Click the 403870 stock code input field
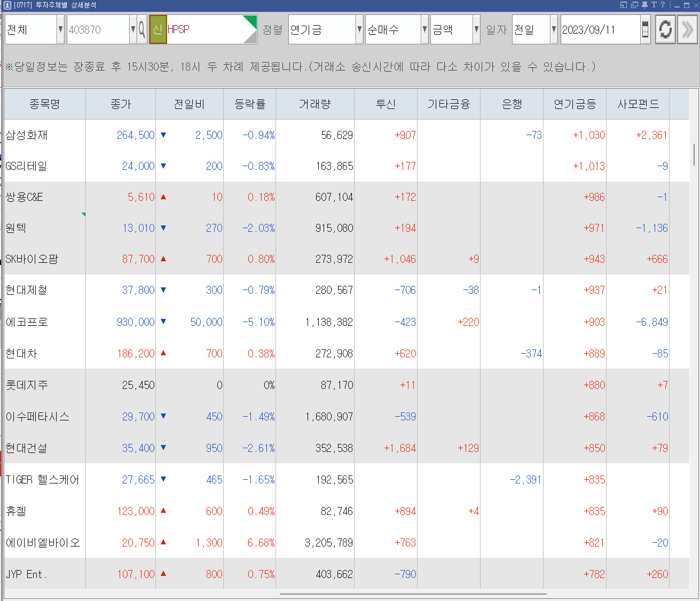 98,29
